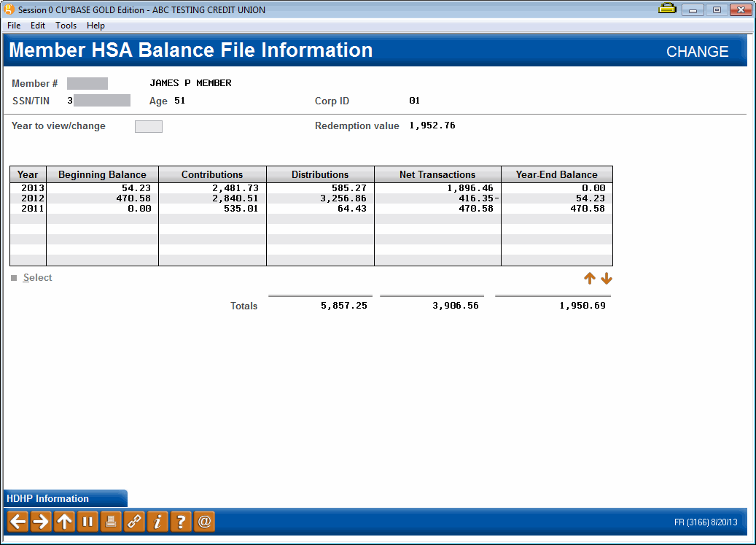Image resolution: width=756 pixels, height=545 pixels.
Task: Click the forward continue arrow icon
Action: [41, 521]
